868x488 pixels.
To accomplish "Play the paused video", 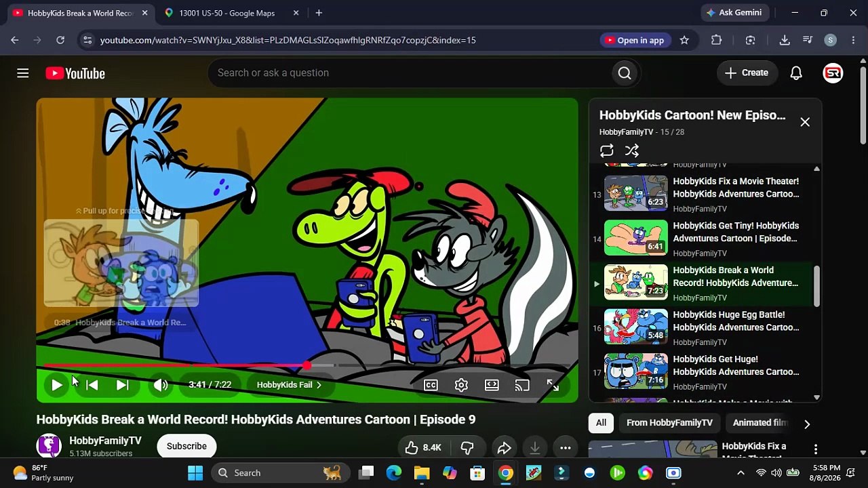I will [x=56, y=385].
